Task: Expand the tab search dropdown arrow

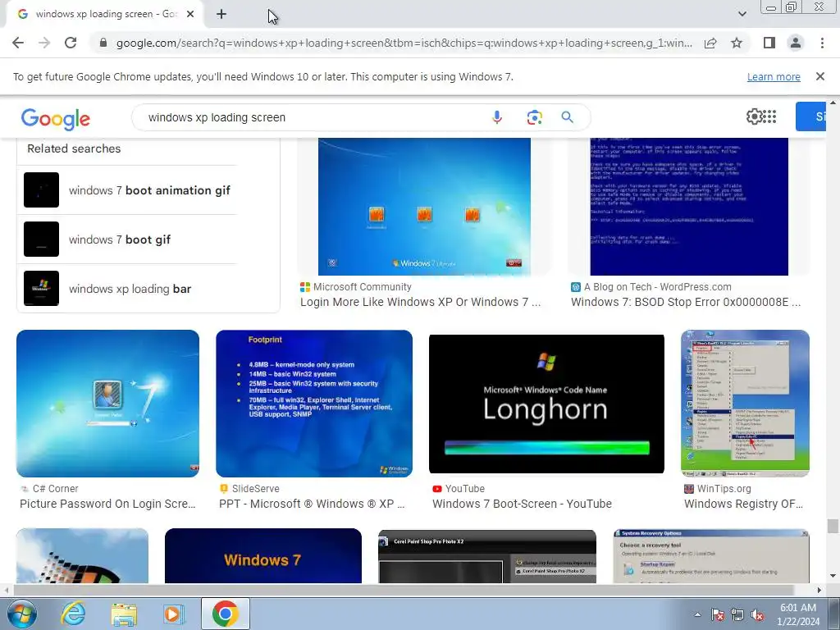Action: 742,14
